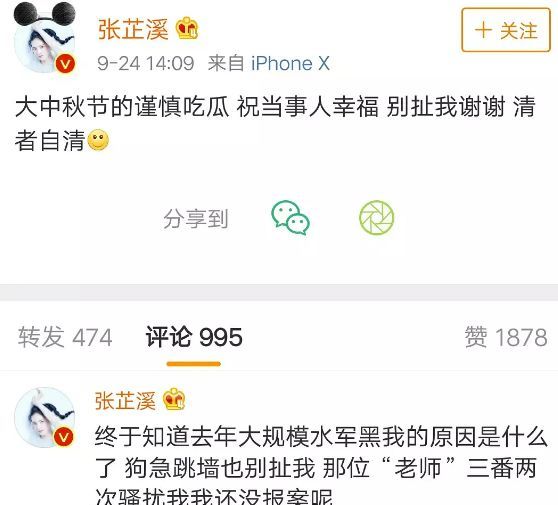
Task: Tap crown membership badge next to post author
Action: tap(187, 28)
